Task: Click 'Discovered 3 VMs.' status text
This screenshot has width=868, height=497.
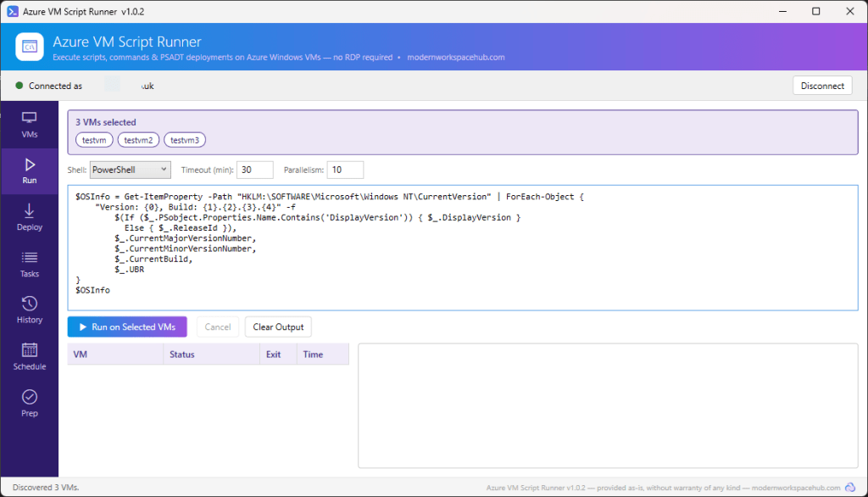Action: coord(46,488)
